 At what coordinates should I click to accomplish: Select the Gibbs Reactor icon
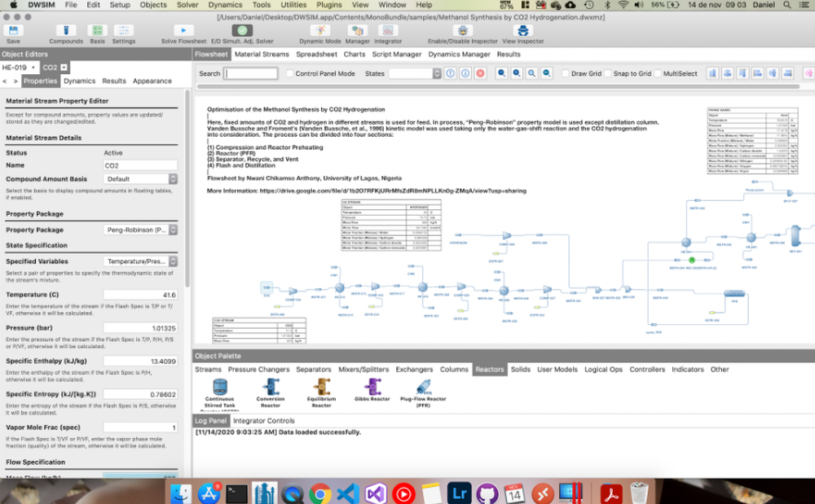tap(372, 387)
